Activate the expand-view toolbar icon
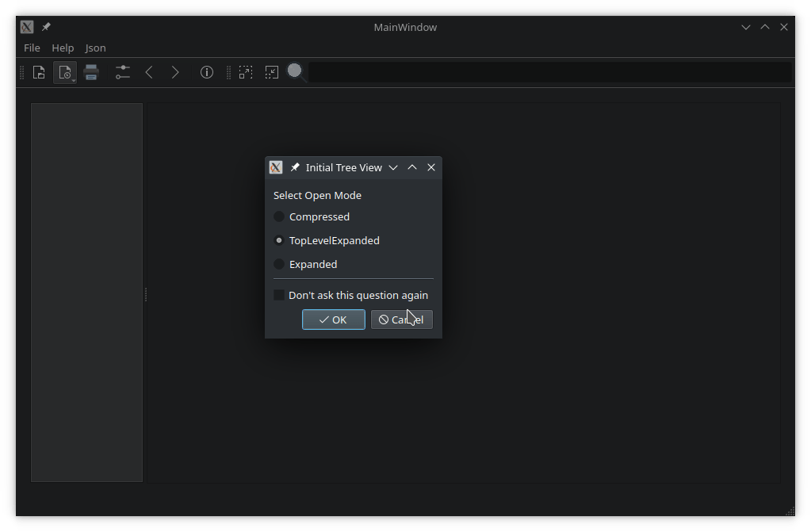Screen dimensions: 811x532 tap(246, 72)
